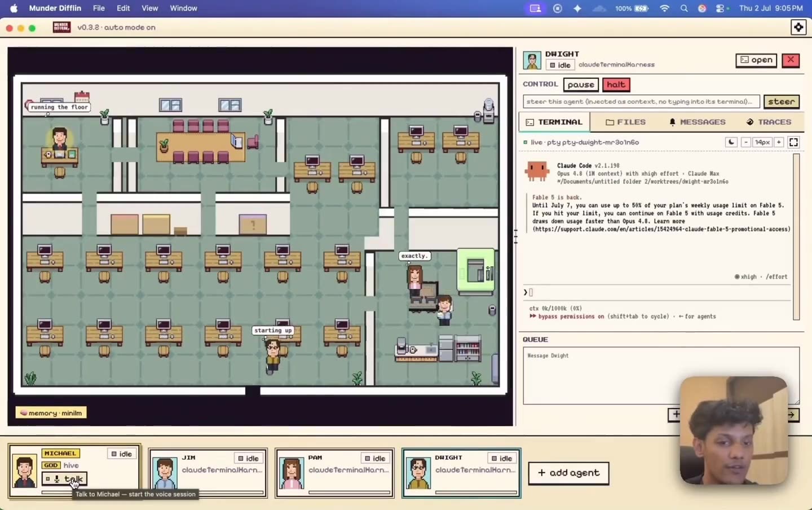
Task: Open the Edit menu
Action: click(x=123, y=8)
